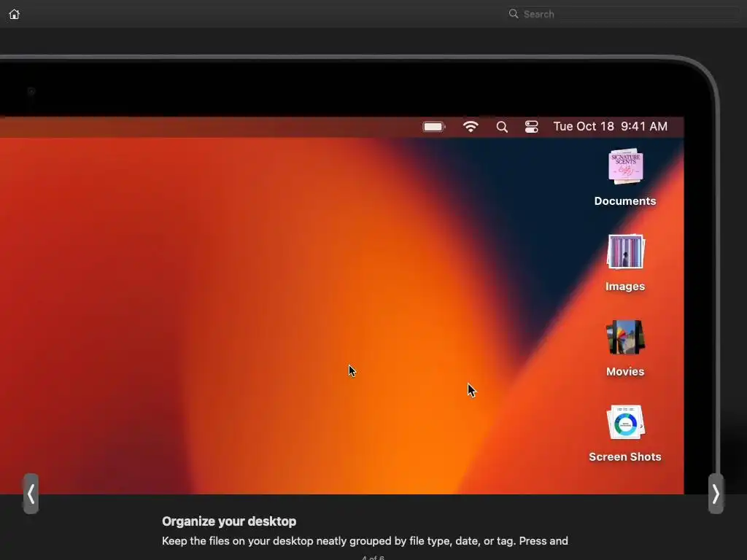Click the tip description starting 'Keep the files'
Image resolution: width=747 pixels, height=560 pixels.
point(365,541)
